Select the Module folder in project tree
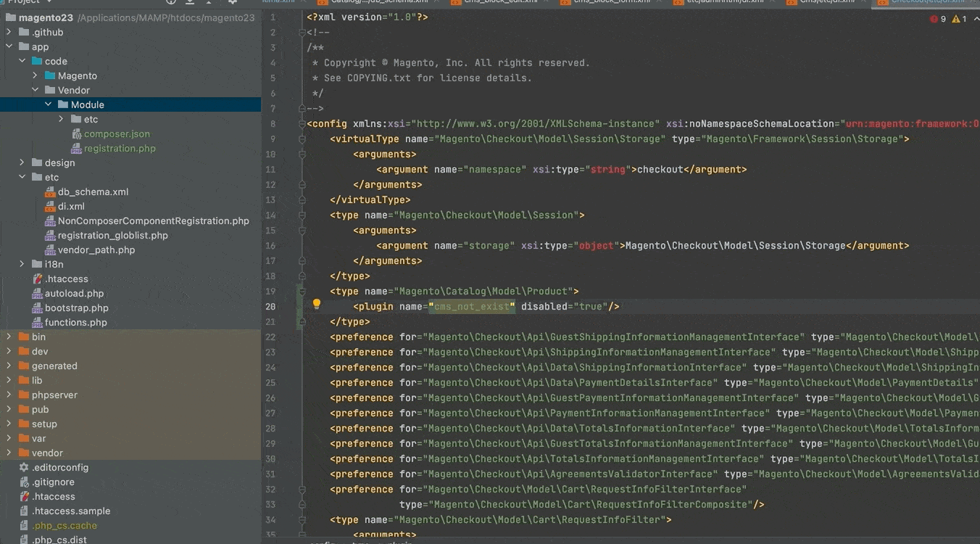 click(87, 104)
